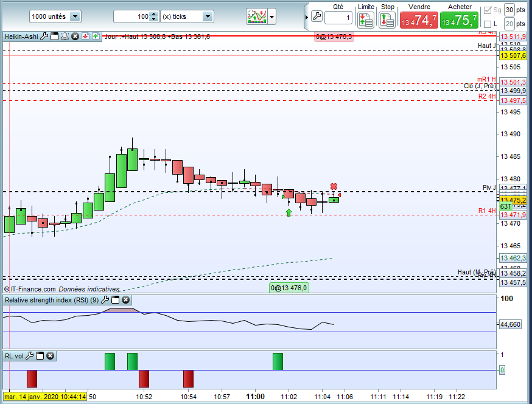The height and width of the screenshot is (404, 532).
Task: Click the Limite order icon
Action: (366, 19)
